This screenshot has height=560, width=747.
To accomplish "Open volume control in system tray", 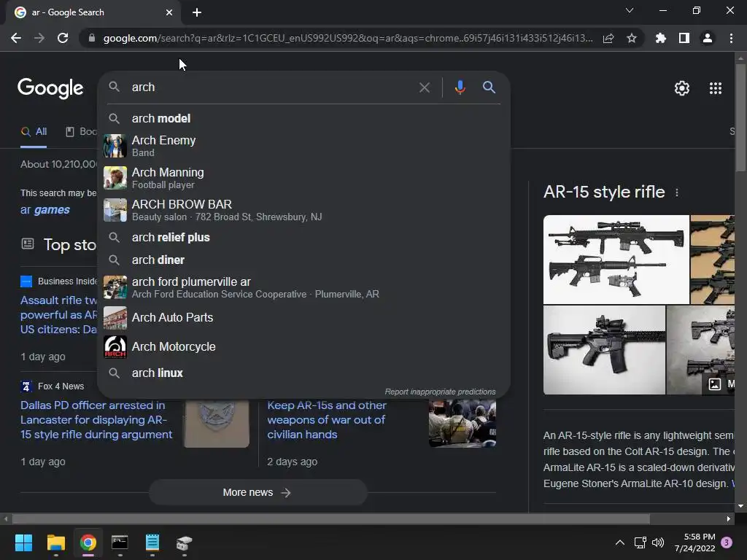I will [x=658, y=542].
